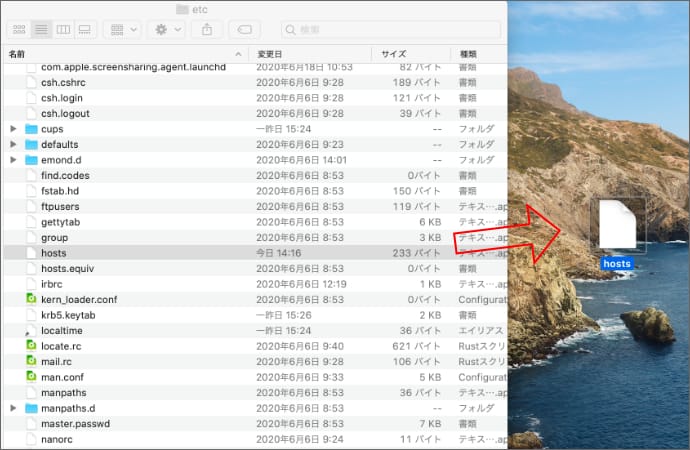Screen dimensions: 690x450
Task: Click the kern_loader.conf file icon
Action: (x=31, y=299)
